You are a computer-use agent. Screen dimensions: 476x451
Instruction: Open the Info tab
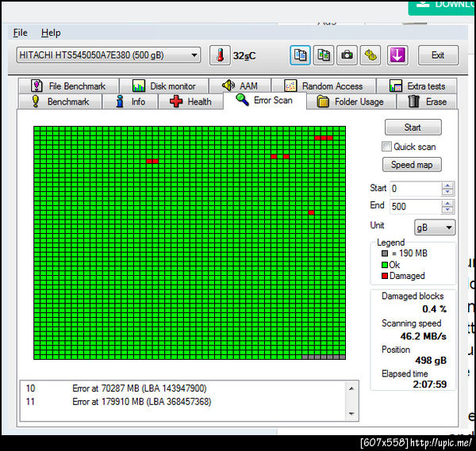(131, 101)
